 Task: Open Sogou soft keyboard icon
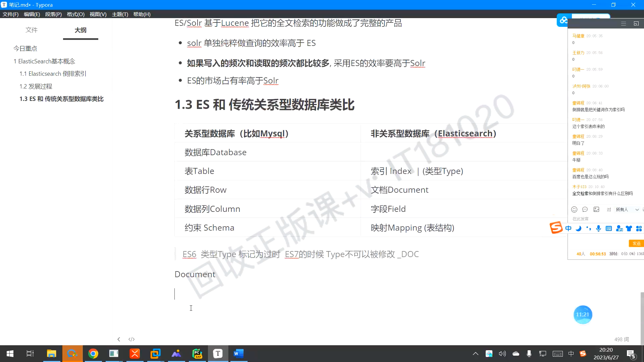[609, 229]
